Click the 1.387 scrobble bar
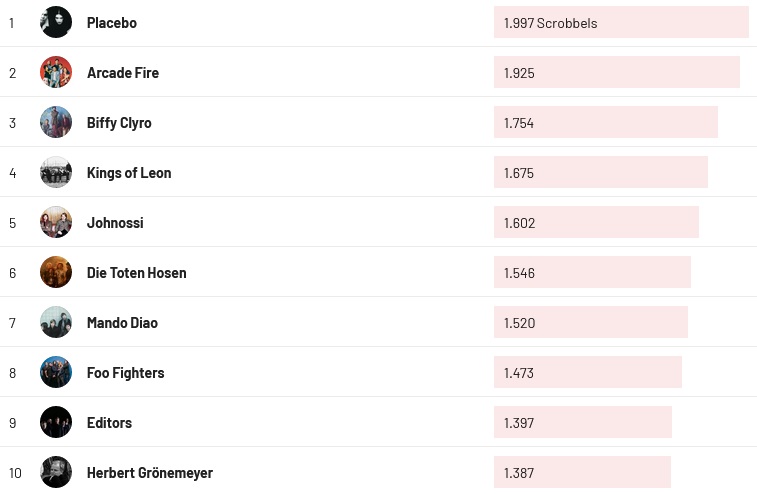The image size is (757, 494). tap(582, 472)
